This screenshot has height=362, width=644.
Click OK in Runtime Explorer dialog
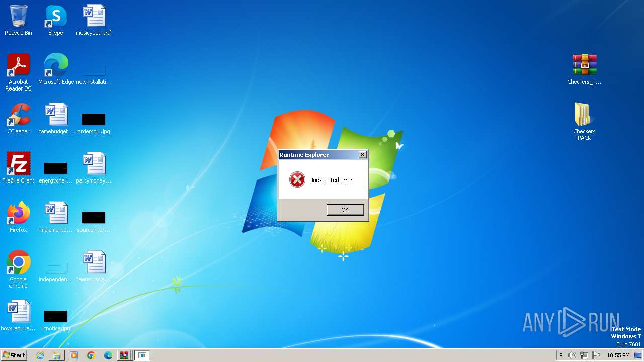coord(345,210)
